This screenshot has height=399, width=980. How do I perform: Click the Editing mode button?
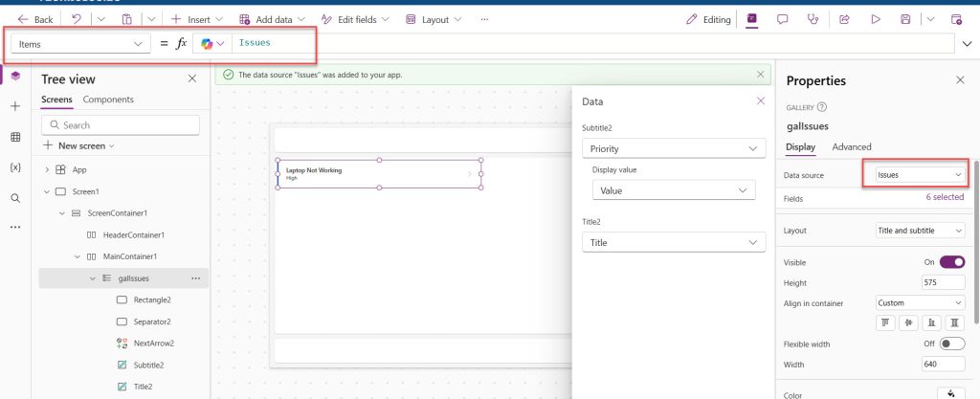(708, 19)
